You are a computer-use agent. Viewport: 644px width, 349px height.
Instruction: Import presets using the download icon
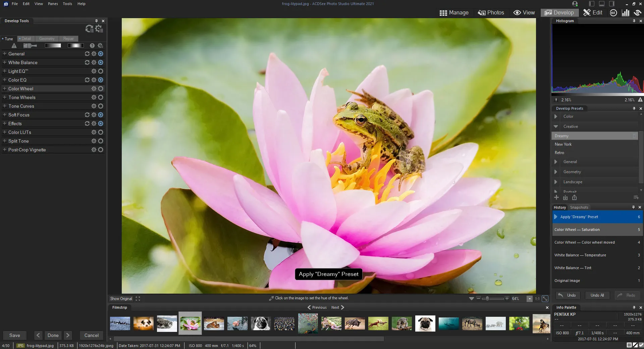[566, 198]
